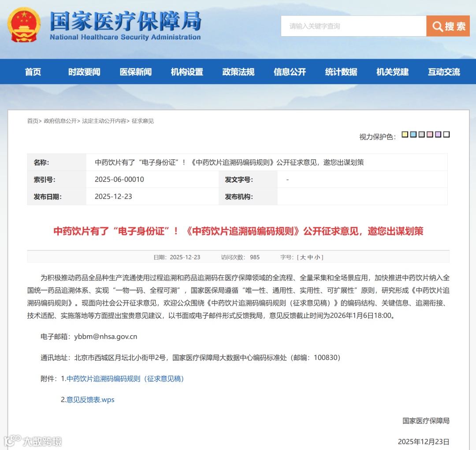Set font size to 大
This screenshot has width=476, height=450.
coord(302,257)
